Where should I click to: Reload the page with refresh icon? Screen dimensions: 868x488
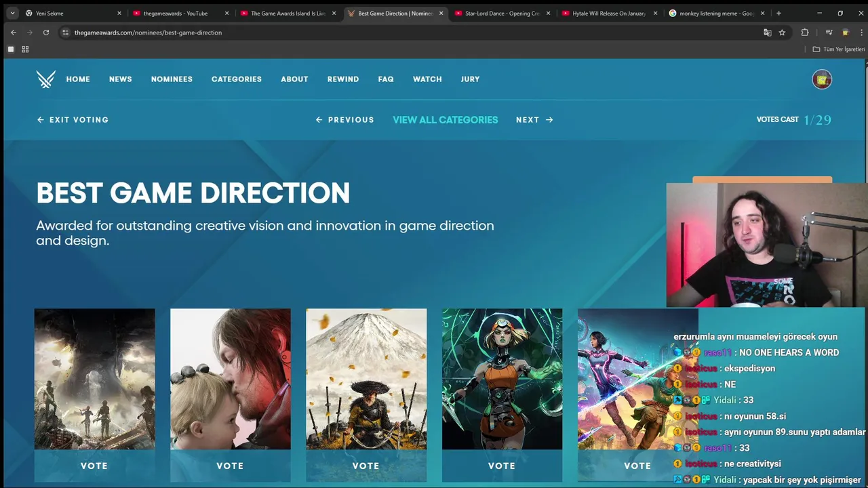46,33
